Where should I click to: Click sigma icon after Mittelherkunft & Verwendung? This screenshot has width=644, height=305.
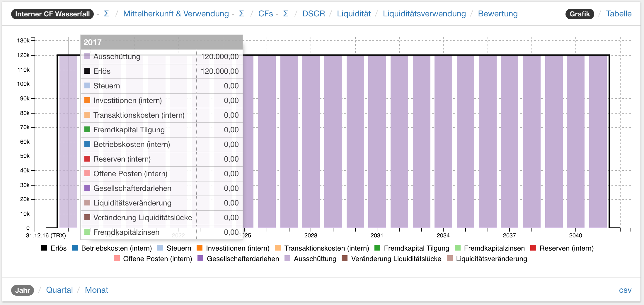click(241, 14)
